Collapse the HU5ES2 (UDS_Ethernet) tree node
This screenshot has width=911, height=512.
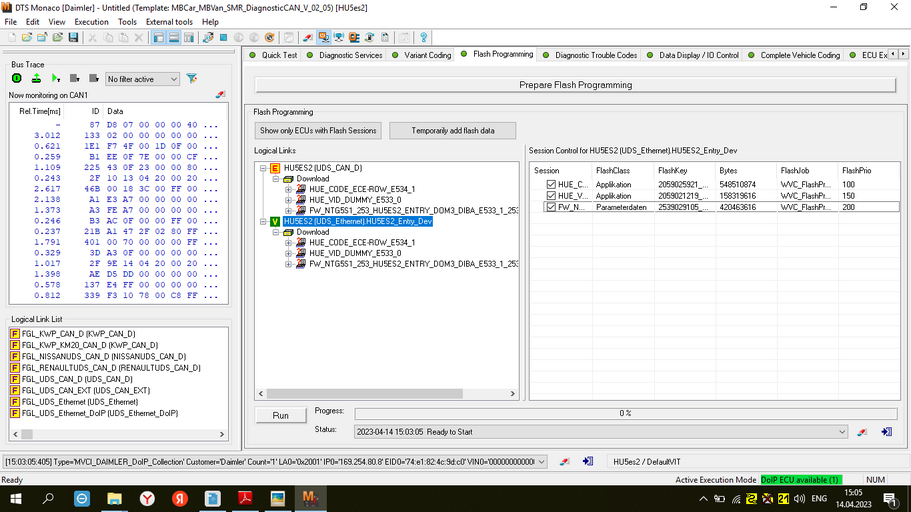click(x=263, y=221)
